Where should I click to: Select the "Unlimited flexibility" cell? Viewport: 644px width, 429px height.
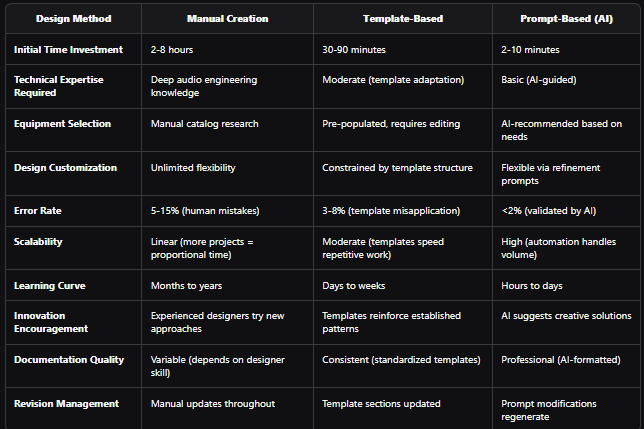point(193,168)
